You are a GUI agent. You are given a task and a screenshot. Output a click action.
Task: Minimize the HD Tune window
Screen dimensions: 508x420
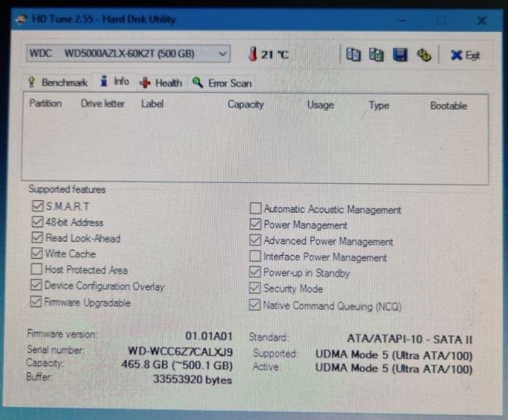pyautogui.click(x=402, y=20)
